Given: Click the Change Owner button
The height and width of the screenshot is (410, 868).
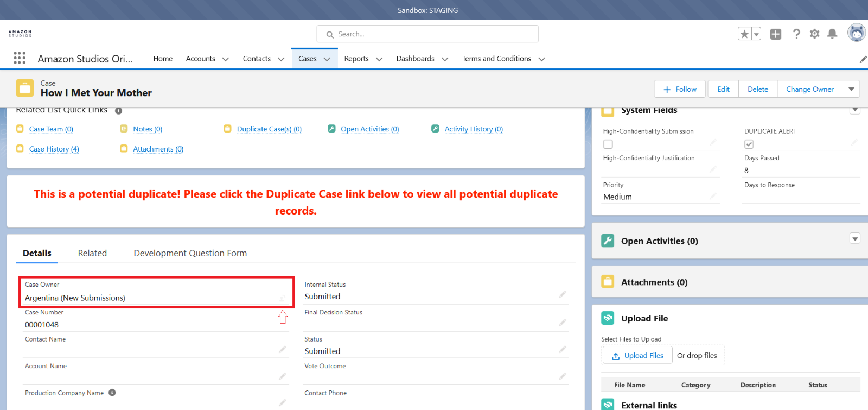Looking at the screenshot, I should pos(810,89).
